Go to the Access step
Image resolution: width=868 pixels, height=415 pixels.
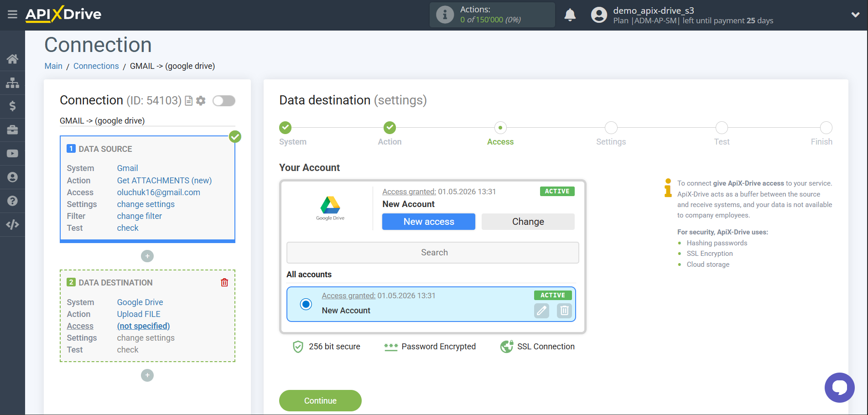pos(500,128)
